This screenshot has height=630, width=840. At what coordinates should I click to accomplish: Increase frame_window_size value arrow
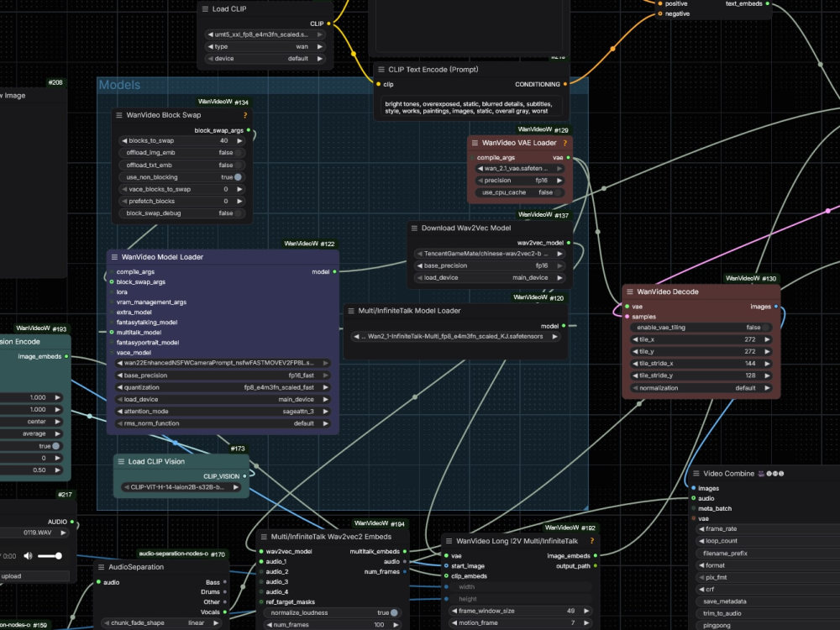pyautogui.click(x=586, y=611)
